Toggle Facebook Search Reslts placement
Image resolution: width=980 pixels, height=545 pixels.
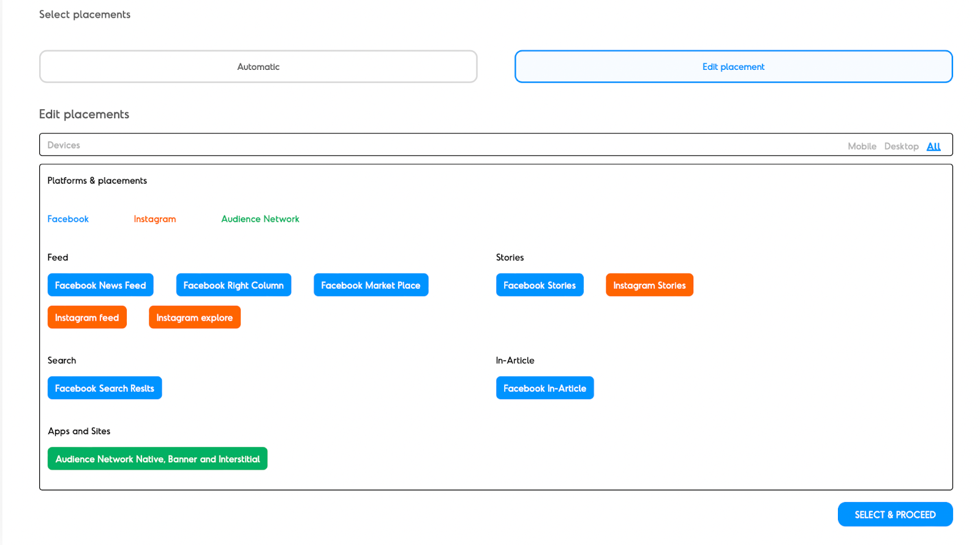(x=105, y=388)
